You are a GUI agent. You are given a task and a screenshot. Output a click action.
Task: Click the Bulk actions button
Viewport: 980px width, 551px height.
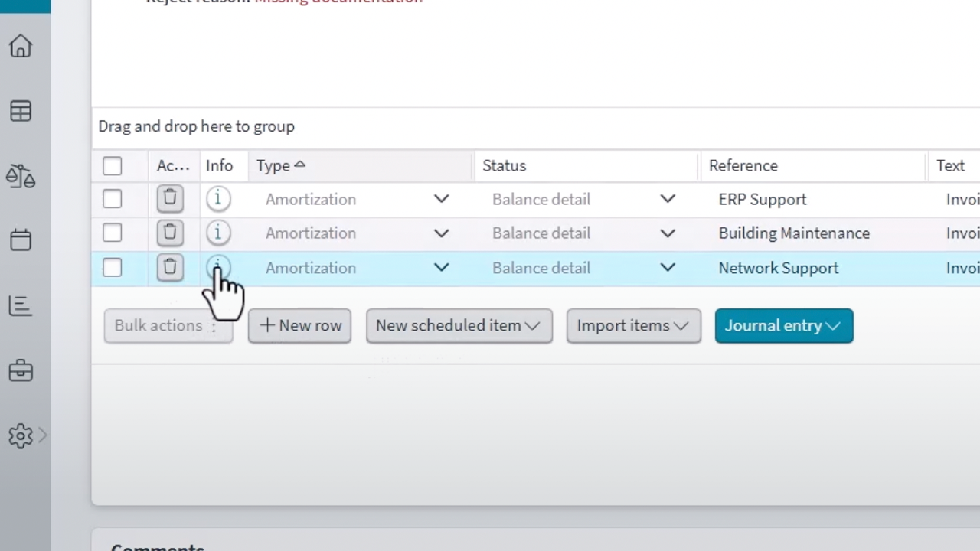pos(168,325)
